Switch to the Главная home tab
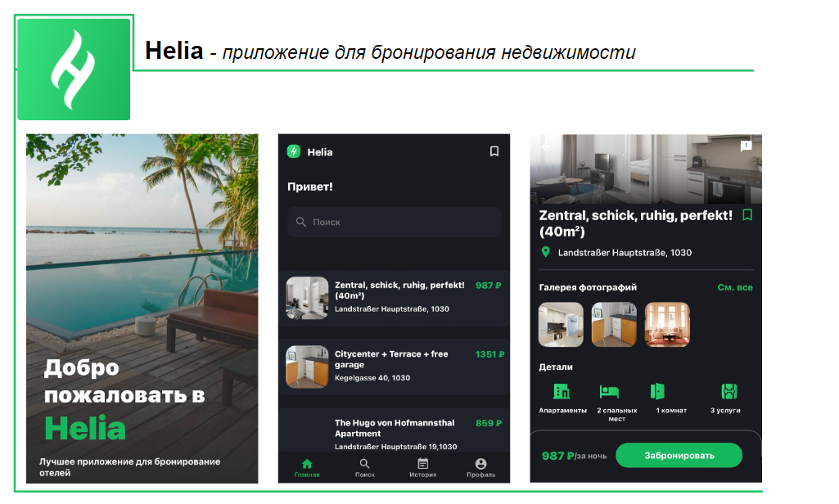The image size is (839, 504). 307,468
